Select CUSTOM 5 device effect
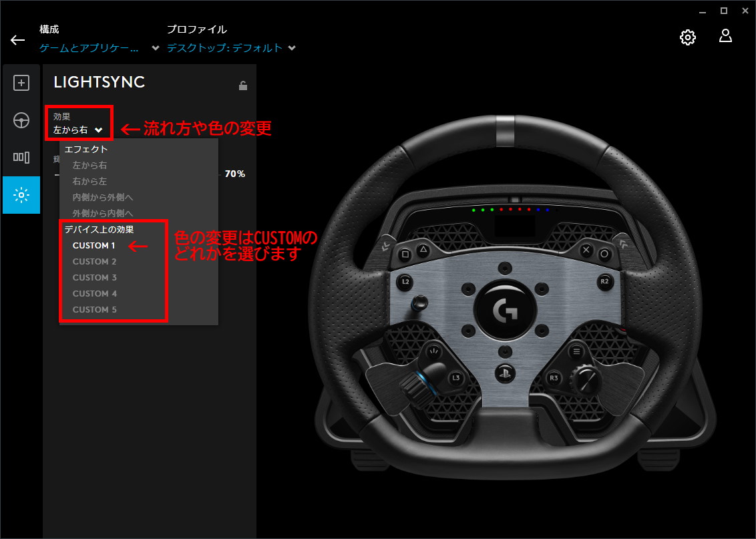Viewport: 756px width, 539px height. click(95, 309)
